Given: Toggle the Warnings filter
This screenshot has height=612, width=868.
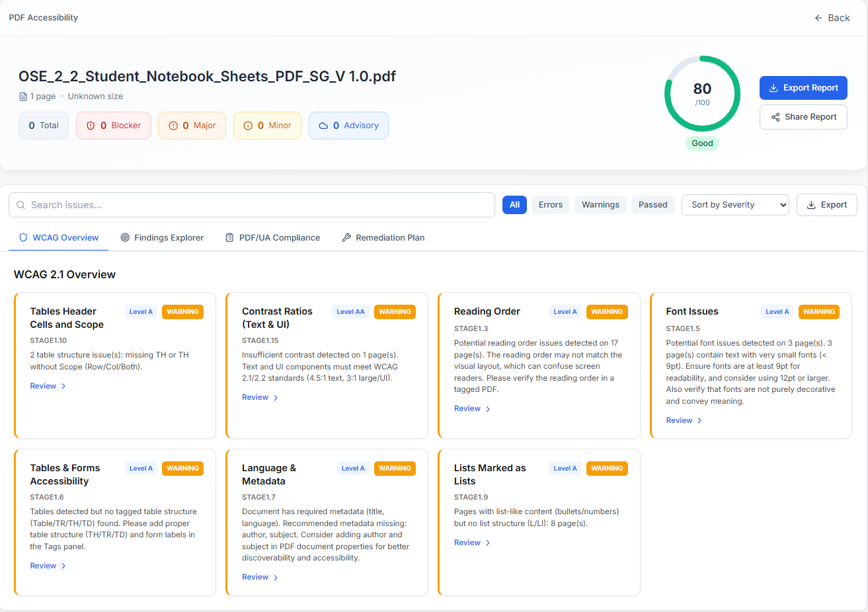Looking at the screenshot, I should [x=600, y=205].
